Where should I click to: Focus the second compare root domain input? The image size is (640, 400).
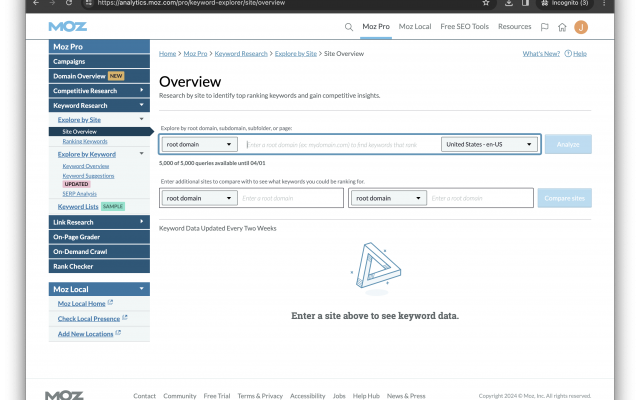click(x=480, y=198)
